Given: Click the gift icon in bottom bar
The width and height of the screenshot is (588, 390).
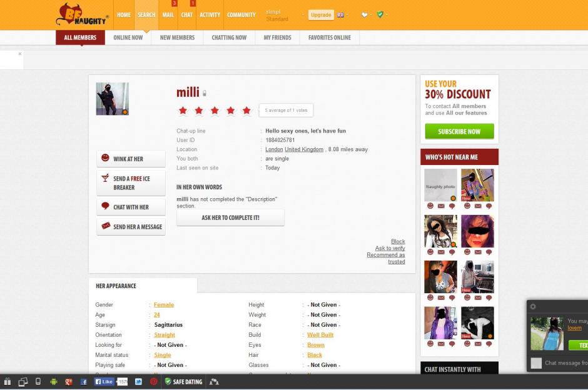Looking at the screenshot, I should coord(8,382).
